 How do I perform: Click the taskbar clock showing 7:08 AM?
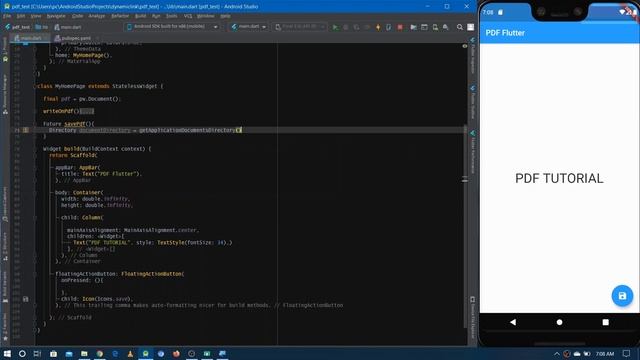(x=605, y=353)
